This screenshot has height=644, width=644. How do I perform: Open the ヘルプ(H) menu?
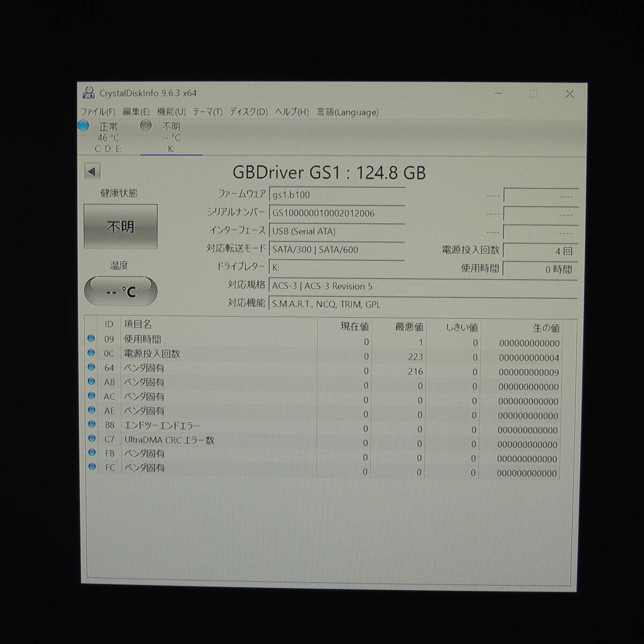[x=292, y=112]
